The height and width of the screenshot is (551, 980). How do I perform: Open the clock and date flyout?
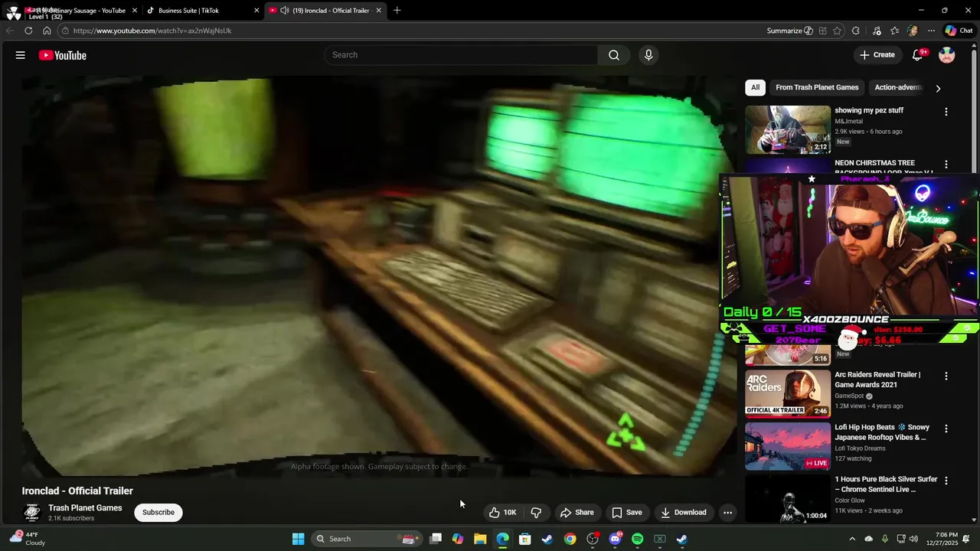click(x=946, y=539)
